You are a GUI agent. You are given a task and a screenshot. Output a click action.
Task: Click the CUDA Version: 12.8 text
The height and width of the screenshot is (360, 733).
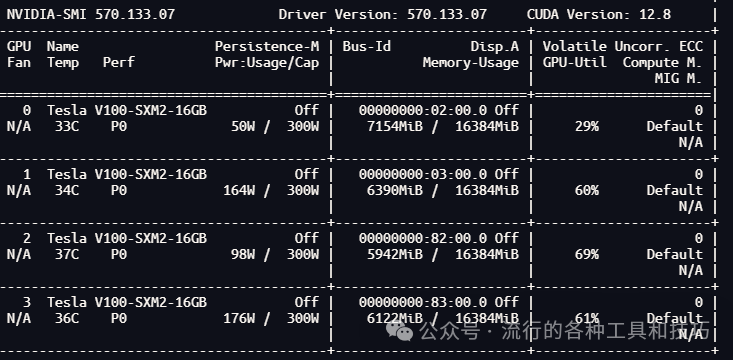click(x=599, y=14)
